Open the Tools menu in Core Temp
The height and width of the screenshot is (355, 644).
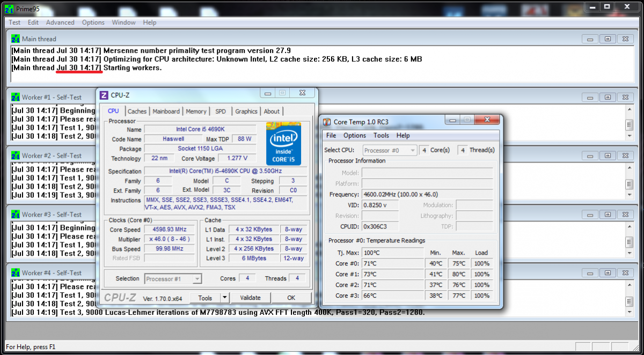pyautogui.click(x=381, y=136)
